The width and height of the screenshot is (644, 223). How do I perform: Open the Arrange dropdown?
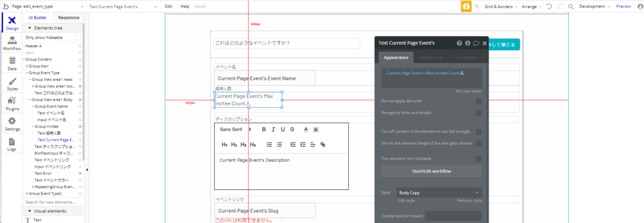click(531, 6)
